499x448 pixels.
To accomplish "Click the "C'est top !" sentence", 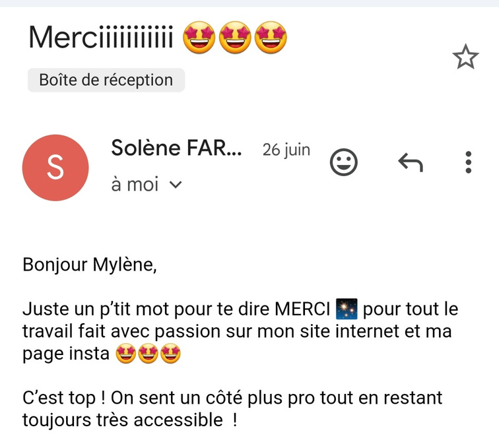I will point(63,399).
